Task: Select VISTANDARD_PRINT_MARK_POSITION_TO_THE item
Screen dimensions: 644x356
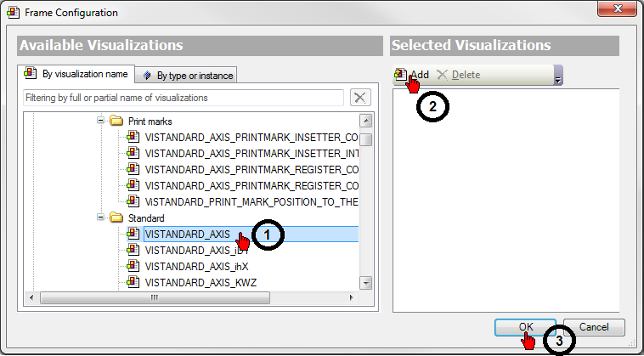Action: 251,201
